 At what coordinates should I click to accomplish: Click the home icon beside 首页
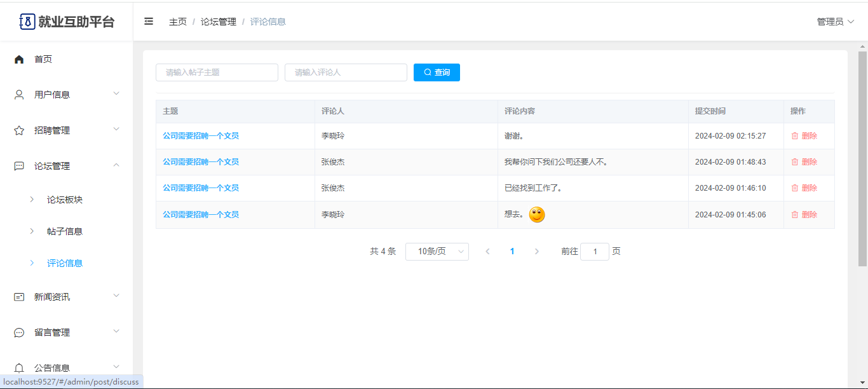(x=19, y=59)
